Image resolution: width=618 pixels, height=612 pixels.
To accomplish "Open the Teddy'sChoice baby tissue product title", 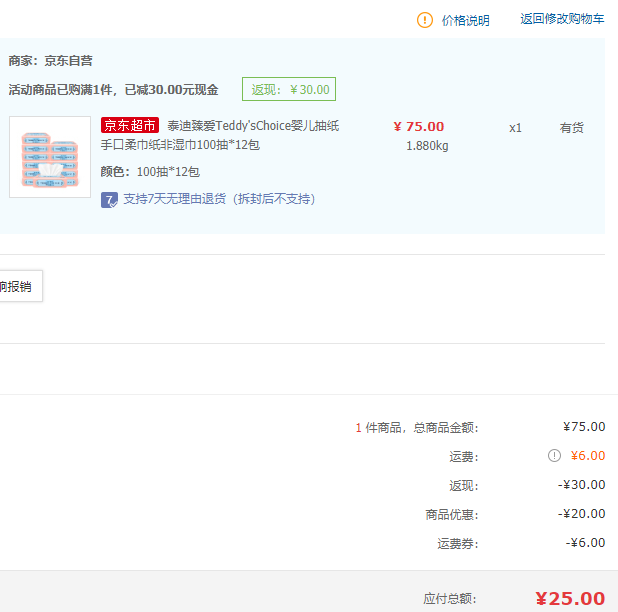I will [220, 135].
